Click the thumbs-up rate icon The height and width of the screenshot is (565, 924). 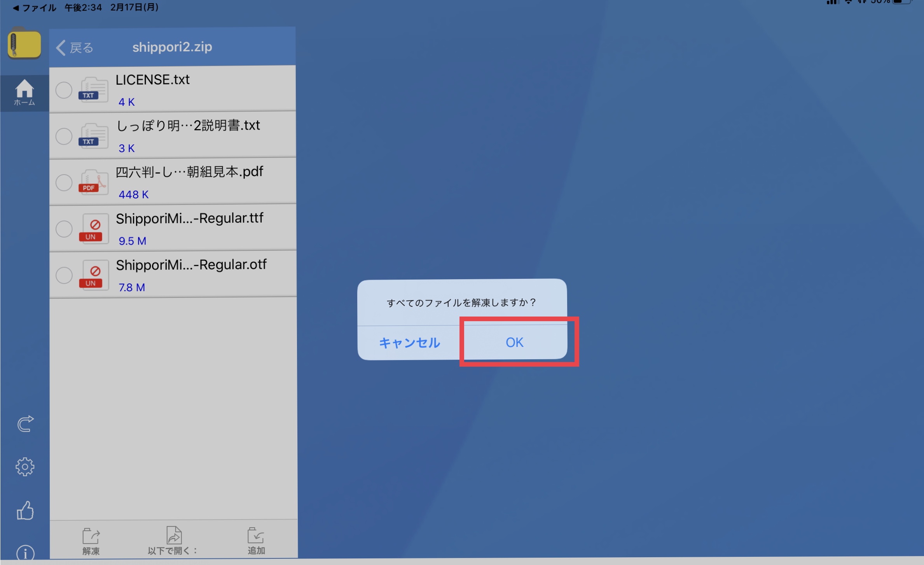coord(25,510)
